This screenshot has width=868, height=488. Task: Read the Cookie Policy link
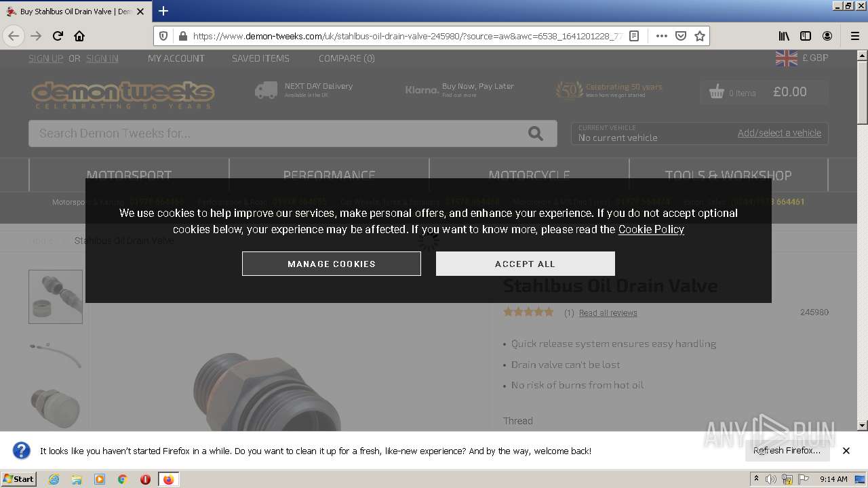(x=651, y=229)
